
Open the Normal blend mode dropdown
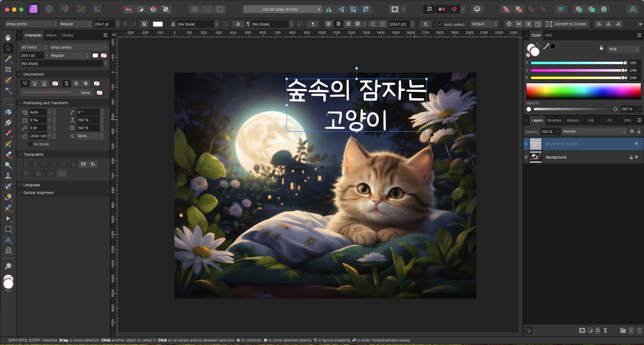pyautogui.click(x=594, y=131)
